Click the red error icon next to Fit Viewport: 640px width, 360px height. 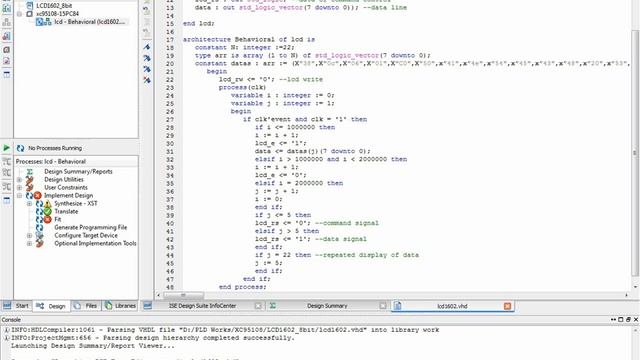(x=48, y=220)
